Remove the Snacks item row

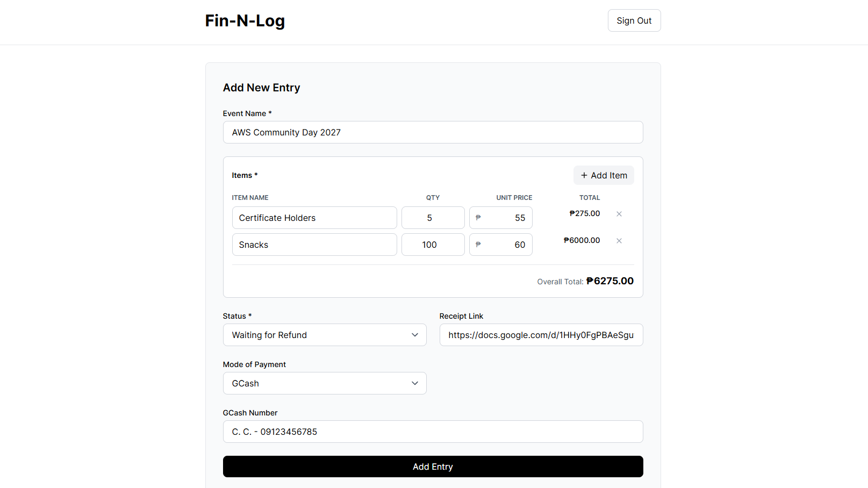click(619, 240)
